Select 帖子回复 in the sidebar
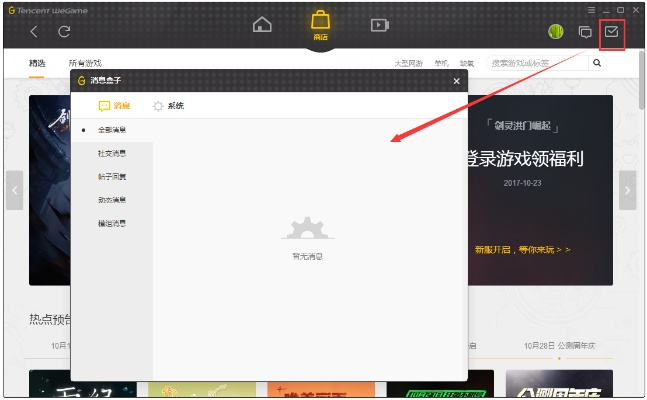The height and width of the screenshot is (400, 647). click(x=111, y=177)
